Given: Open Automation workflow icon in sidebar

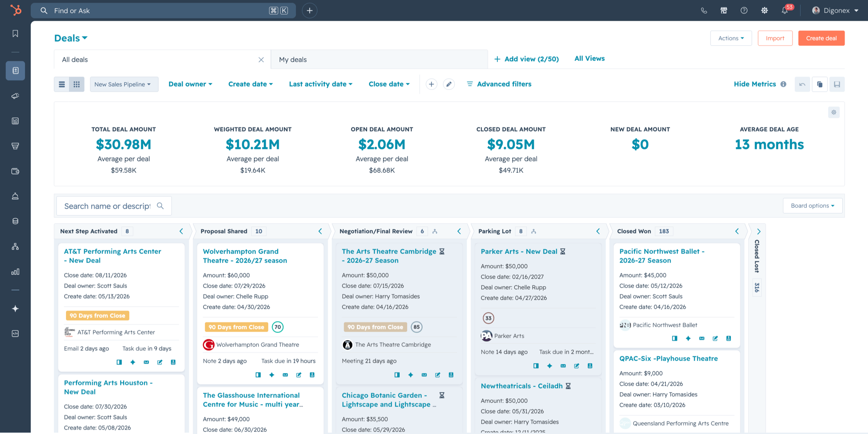Looking at the screenshot, I should pos(15,247).
